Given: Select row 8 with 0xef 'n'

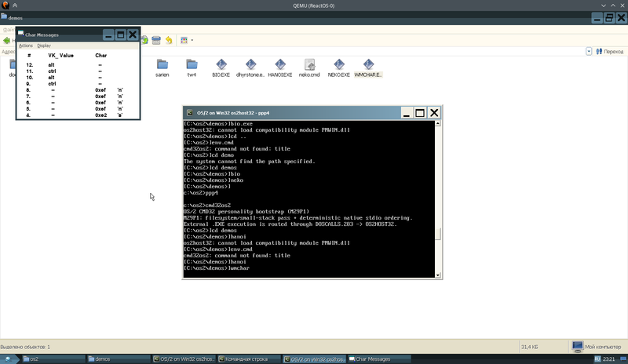Looking at the screenshot, I should tap(78, 90).
